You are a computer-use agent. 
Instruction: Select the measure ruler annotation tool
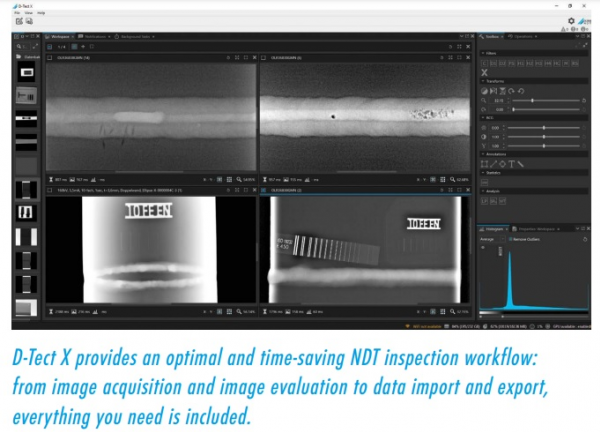click(x=520, y=164)
